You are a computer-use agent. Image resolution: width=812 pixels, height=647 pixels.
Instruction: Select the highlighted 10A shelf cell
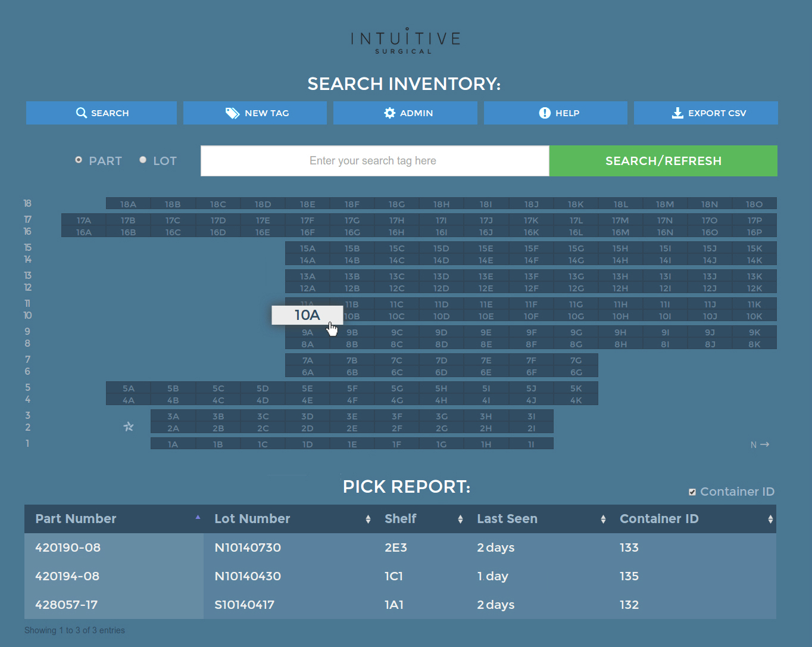click(307, 315)
